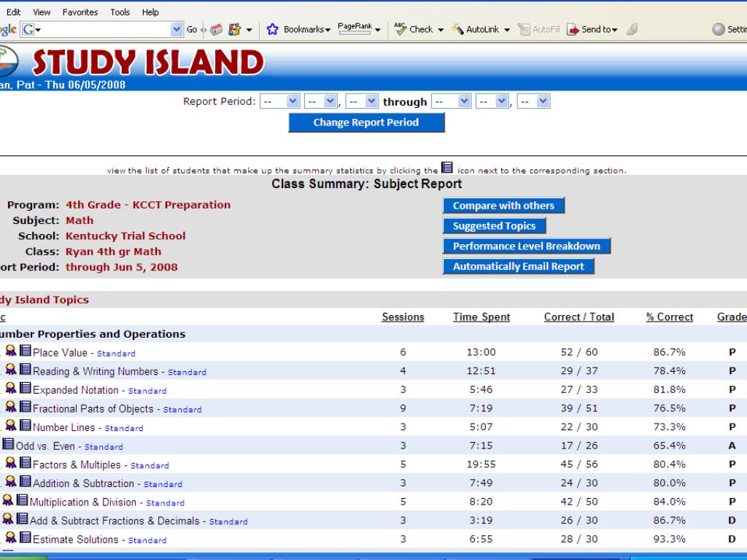Open the second end-date dropdown after 'through'
Screen dimensions: 747x560
[492, 101]
